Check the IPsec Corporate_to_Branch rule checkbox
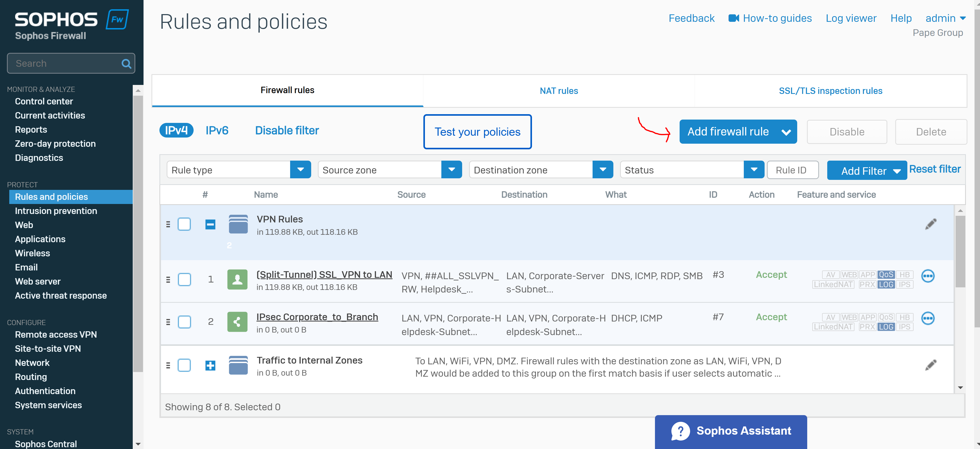The image size is (980, 449). pyautogui.click(x=184, y=322)
